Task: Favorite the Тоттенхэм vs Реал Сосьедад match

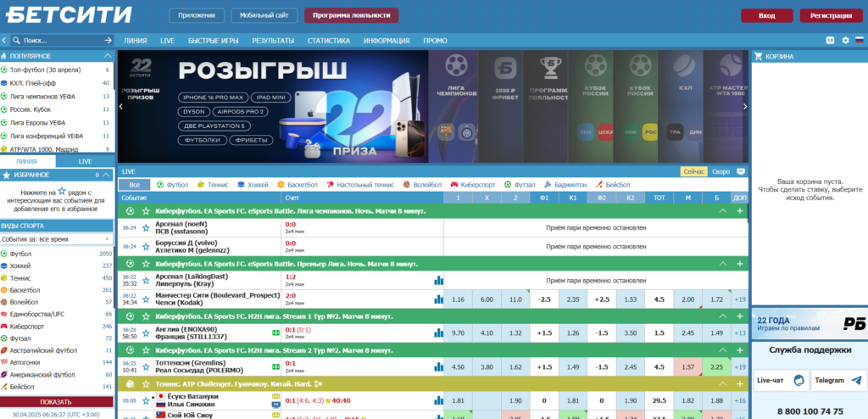Action: pyautogui.click(x=146, y=367)
